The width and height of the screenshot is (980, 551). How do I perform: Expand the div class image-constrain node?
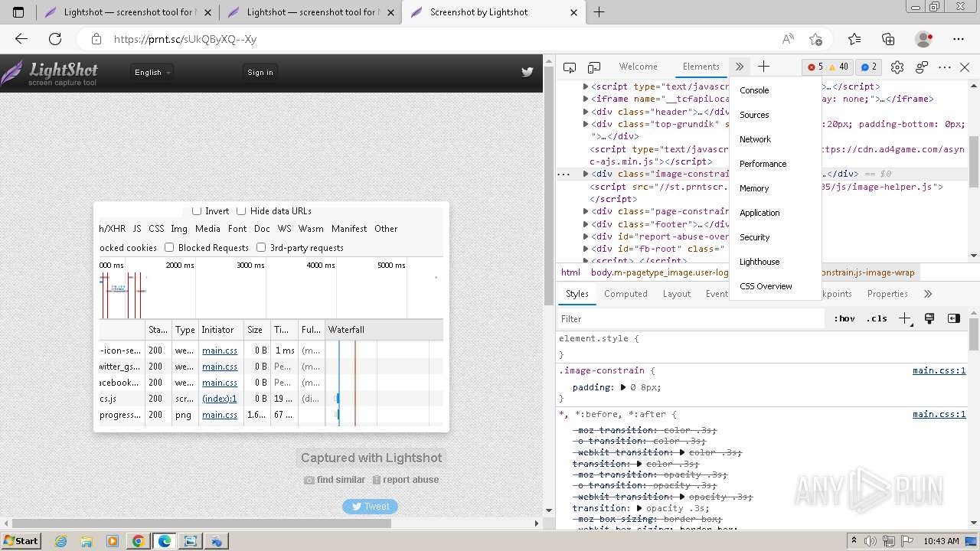(x=586, y=174)
